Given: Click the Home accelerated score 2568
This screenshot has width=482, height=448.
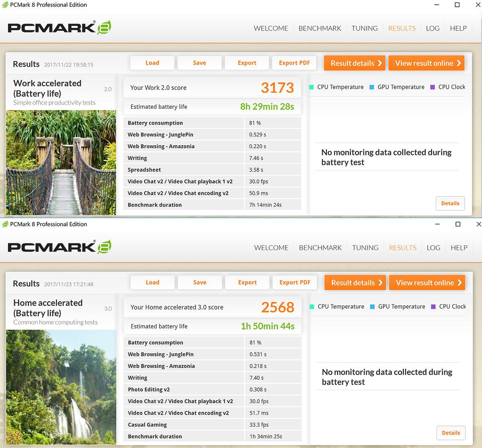Looking at the screenshot, I should [x=278, y=307].
